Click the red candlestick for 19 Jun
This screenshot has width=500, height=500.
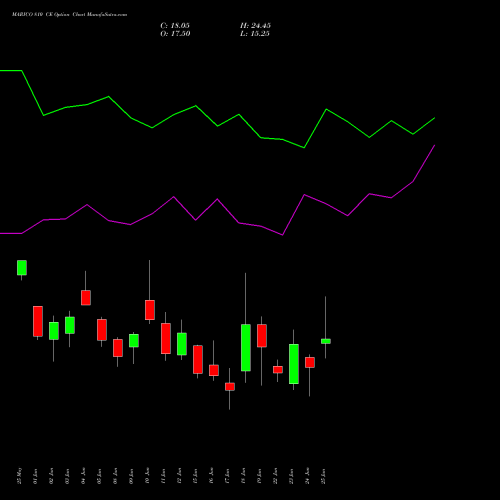click(x=262, y=336)
